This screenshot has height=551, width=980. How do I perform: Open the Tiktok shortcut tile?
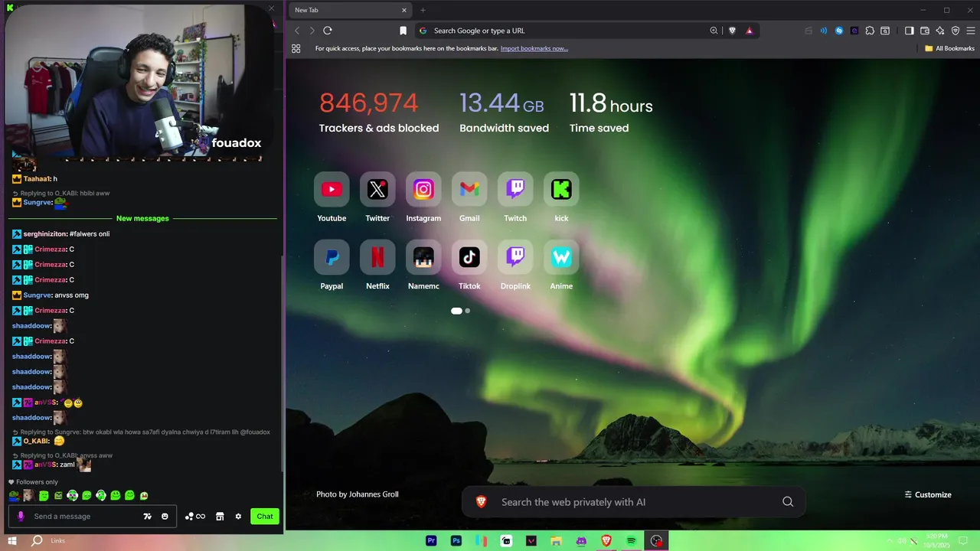pos(469,257)
